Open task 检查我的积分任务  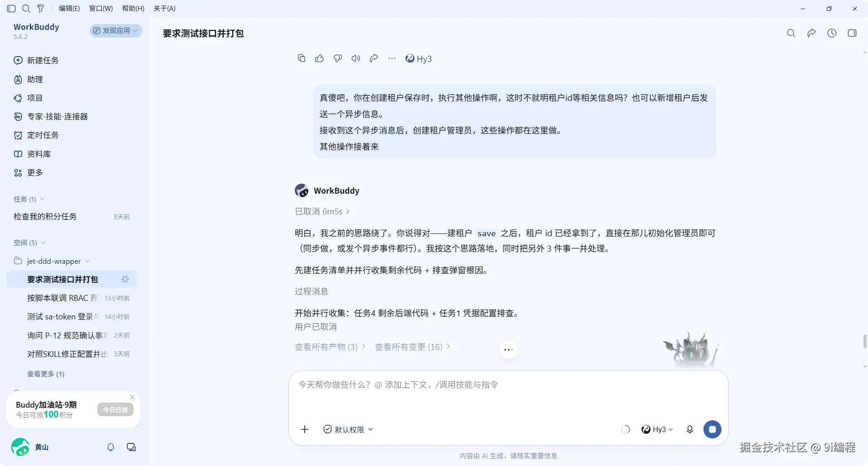tap(71, 217)
